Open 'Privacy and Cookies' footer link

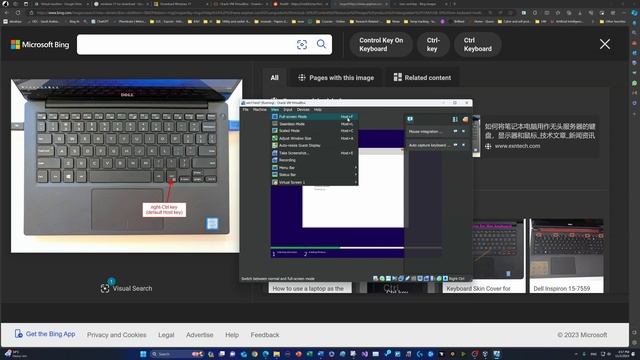[x=116, y=335]
